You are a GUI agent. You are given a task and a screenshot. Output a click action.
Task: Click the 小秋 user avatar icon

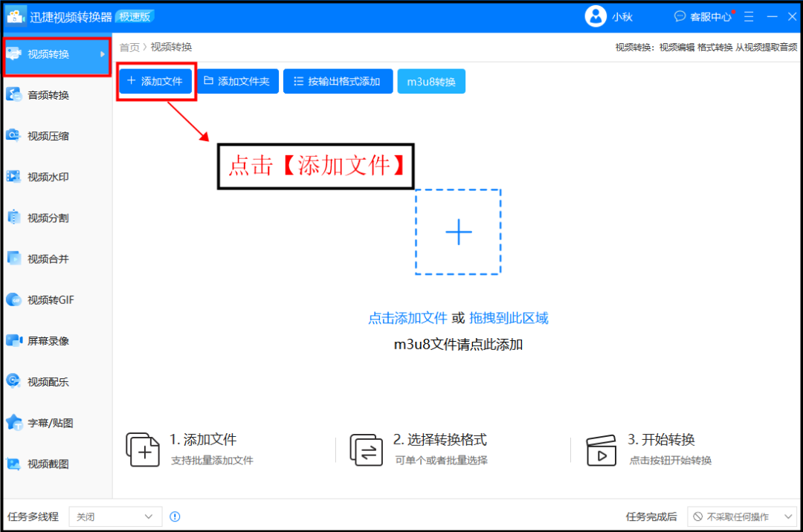tap(596, 16)
